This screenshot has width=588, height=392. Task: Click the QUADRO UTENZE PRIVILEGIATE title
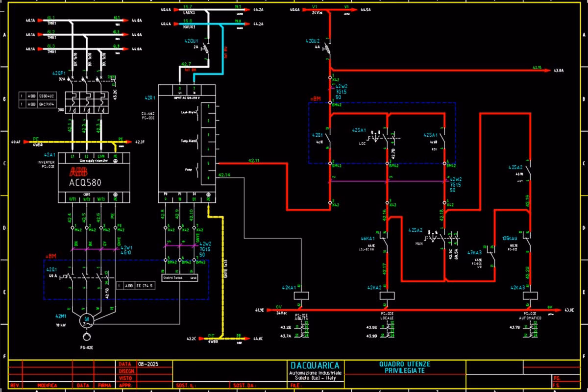coord(405,367)
